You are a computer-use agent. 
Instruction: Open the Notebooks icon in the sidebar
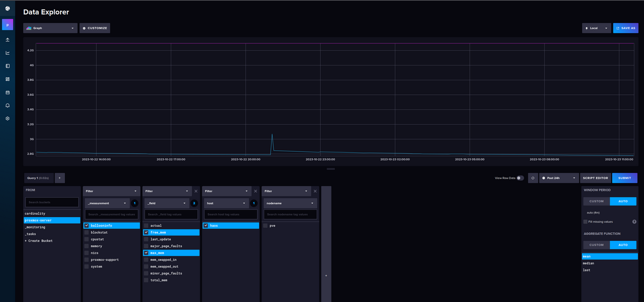click(x=8, y=66)
